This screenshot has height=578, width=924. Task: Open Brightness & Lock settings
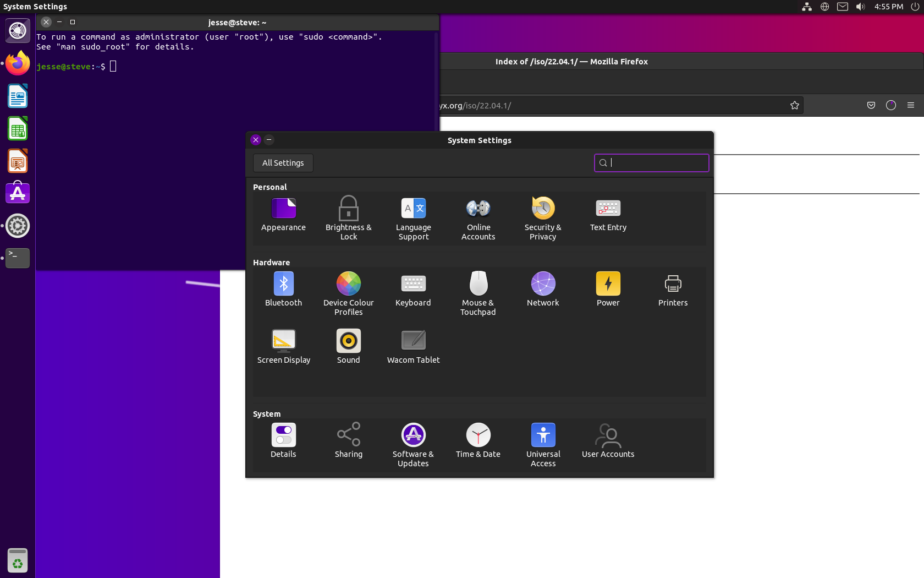coord(349,219)
